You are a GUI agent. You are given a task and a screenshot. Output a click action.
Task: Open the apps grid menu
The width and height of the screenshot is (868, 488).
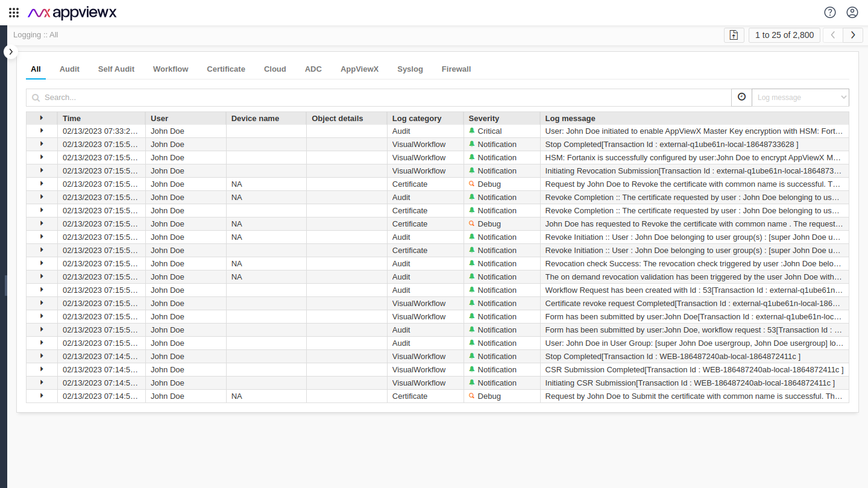pyautogui.click(x=14, y=12)
